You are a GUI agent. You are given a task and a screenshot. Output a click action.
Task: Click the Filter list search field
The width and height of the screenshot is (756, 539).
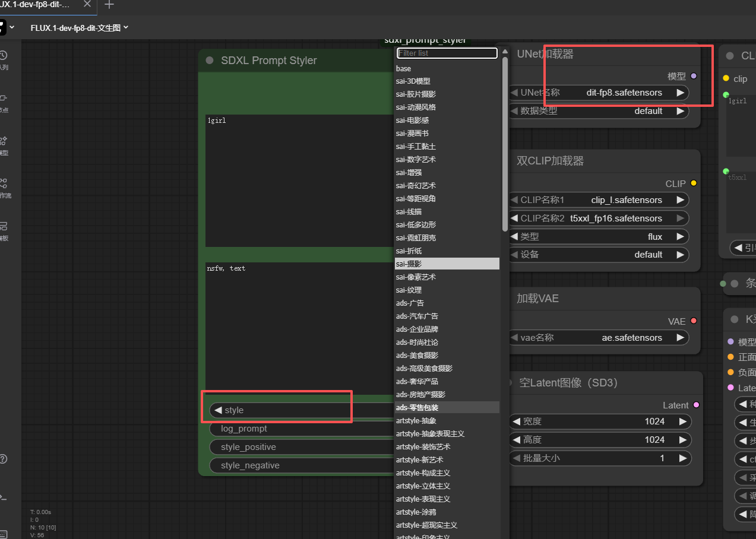(x=447, y=53)
